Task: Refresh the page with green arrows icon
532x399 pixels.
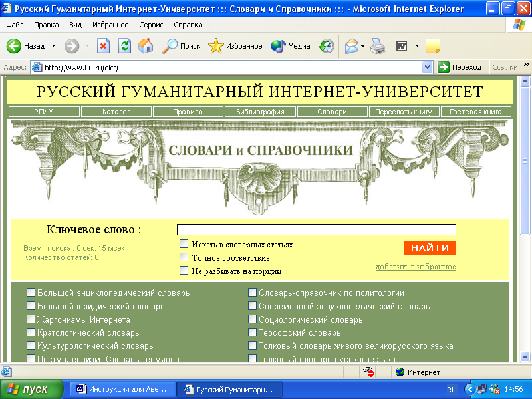Action: point(124,46)
